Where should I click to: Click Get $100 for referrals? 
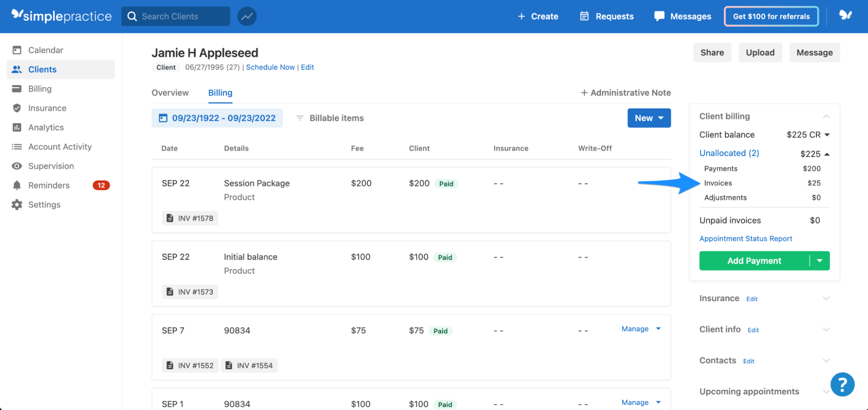point(771,16)
